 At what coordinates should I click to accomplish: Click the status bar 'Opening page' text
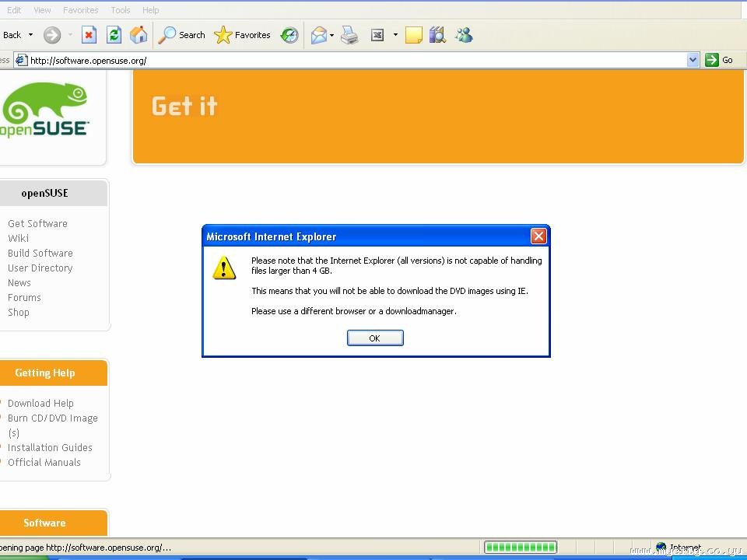[x=86, y=547]
